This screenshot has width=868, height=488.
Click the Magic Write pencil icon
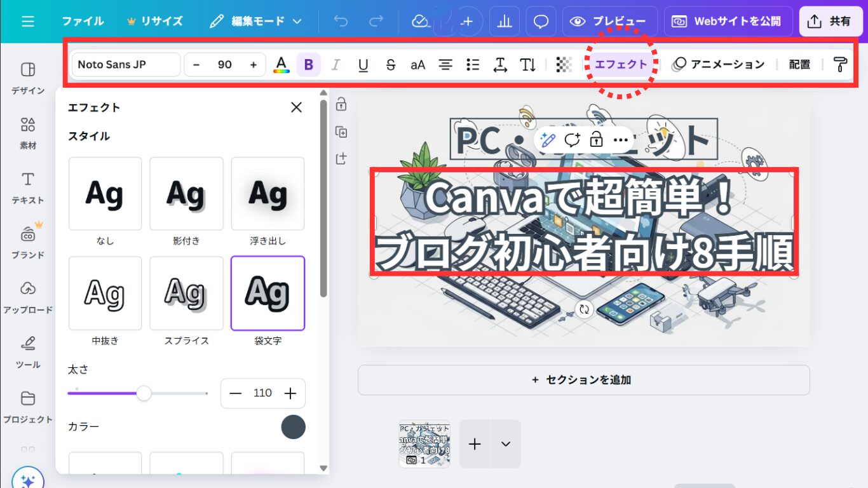point(548,140)
